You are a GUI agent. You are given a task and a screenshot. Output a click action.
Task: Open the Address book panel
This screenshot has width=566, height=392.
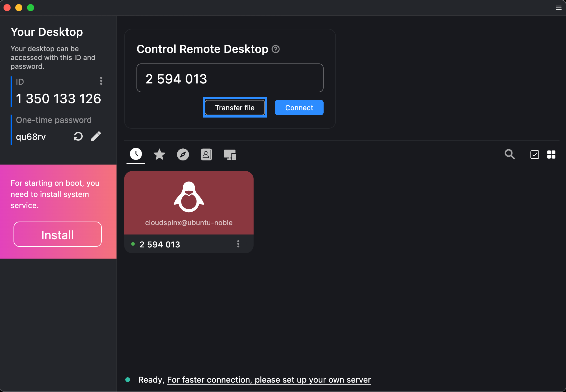[x=207, y=154]
